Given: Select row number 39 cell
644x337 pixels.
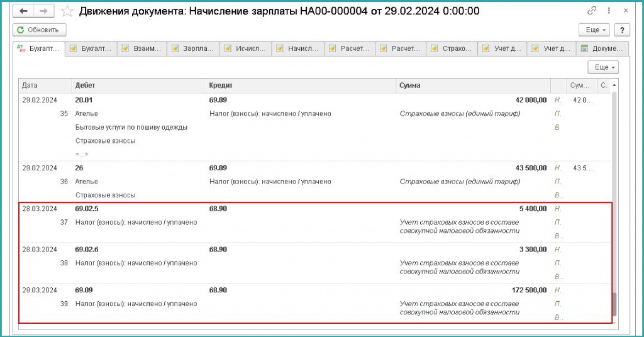Looking at the screenshot, I should [64, 304].
